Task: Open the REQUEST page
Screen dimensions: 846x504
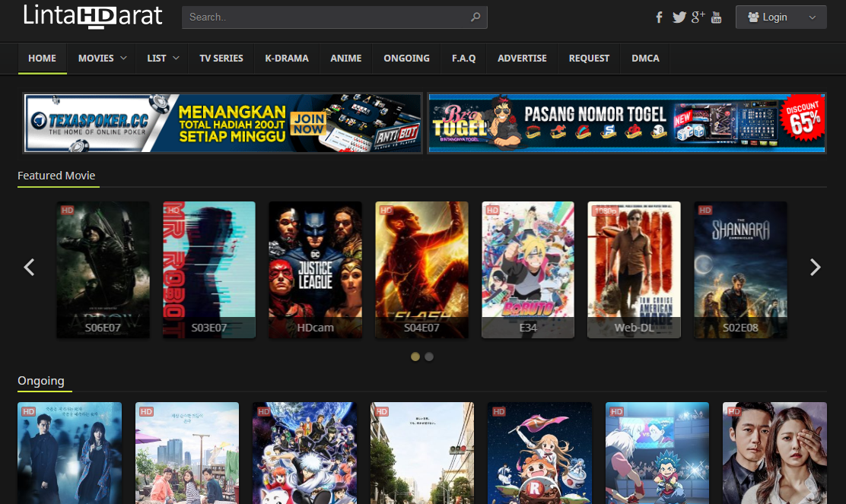Action: pyautogui.click(x=588, y=58)
